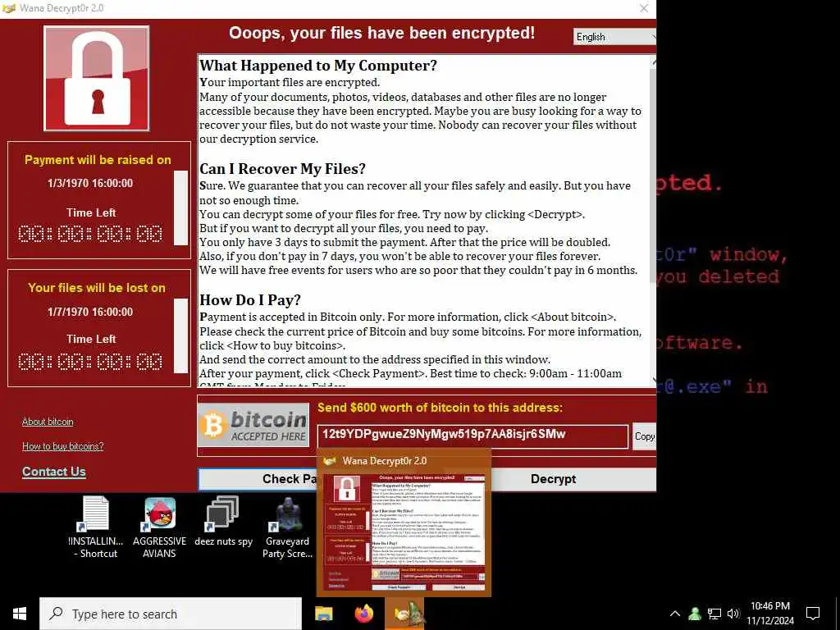Click the About bitcoin link
Image resolution: width=840 pixels, height=630 pixels.
click(48, 422)
